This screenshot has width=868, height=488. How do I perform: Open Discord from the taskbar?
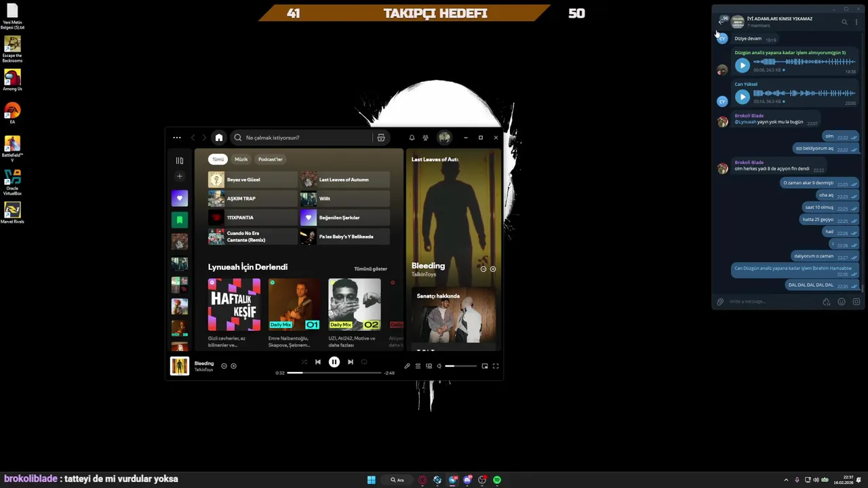tap(467, 480)
